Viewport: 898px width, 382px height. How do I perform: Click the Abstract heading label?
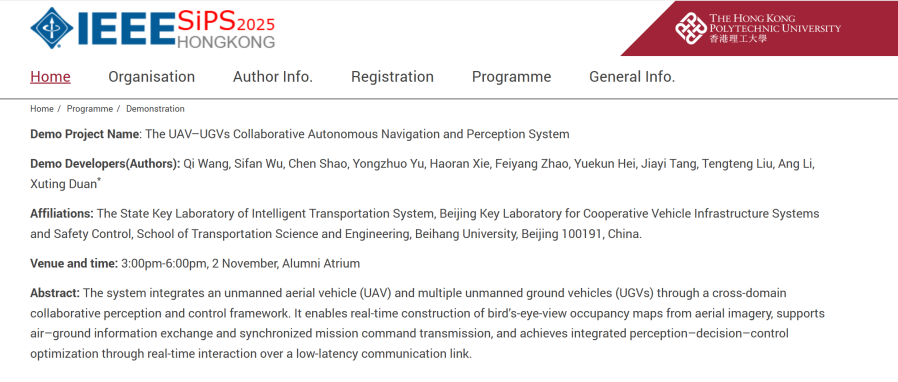click(x=55, y=293)
